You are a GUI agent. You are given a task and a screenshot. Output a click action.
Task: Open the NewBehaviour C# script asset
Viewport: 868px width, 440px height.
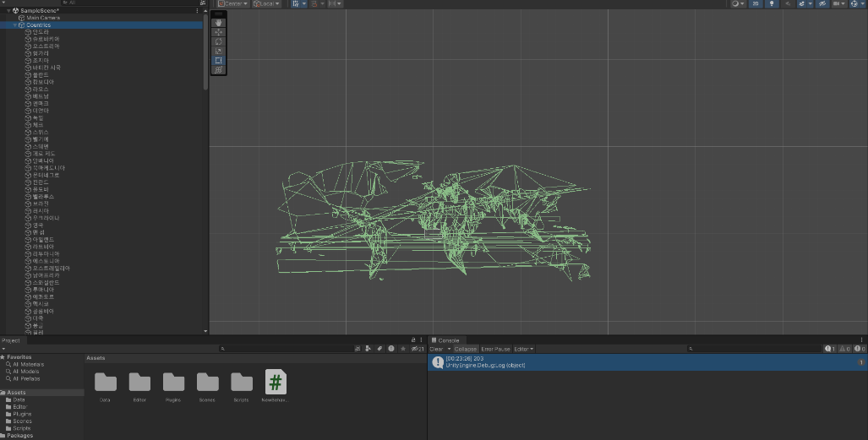coord(276,382)
